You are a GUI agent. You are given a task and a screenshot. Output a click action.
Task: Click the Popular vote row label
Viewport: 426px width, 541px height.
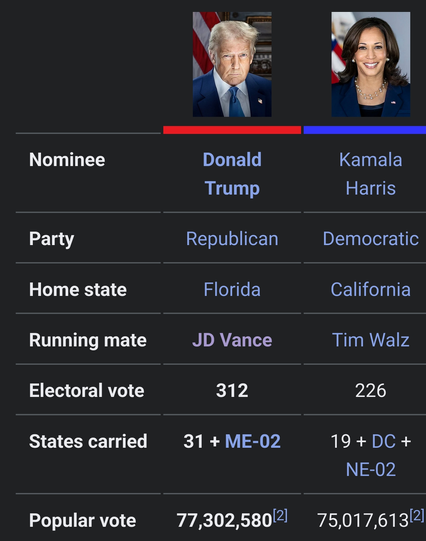[82, 520]
